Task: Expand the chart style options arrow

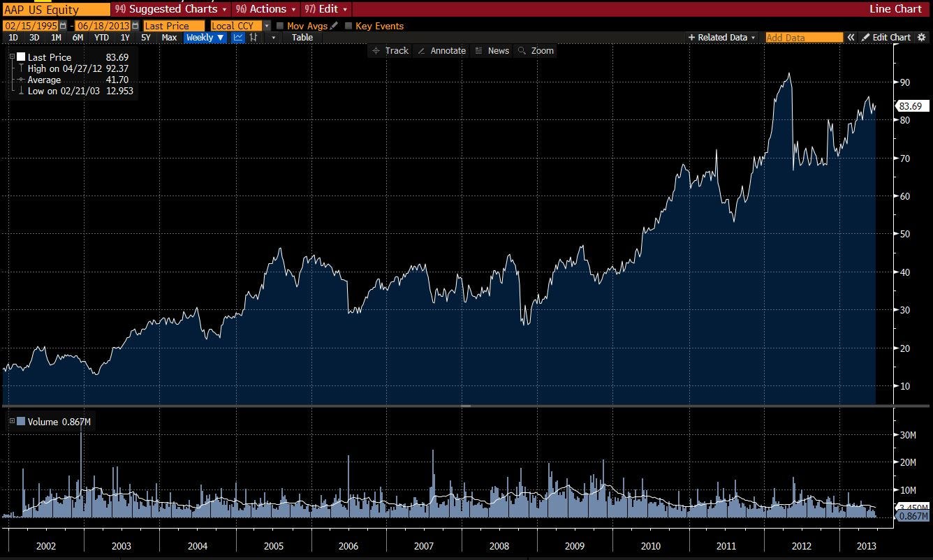Action: coord(273,38)
